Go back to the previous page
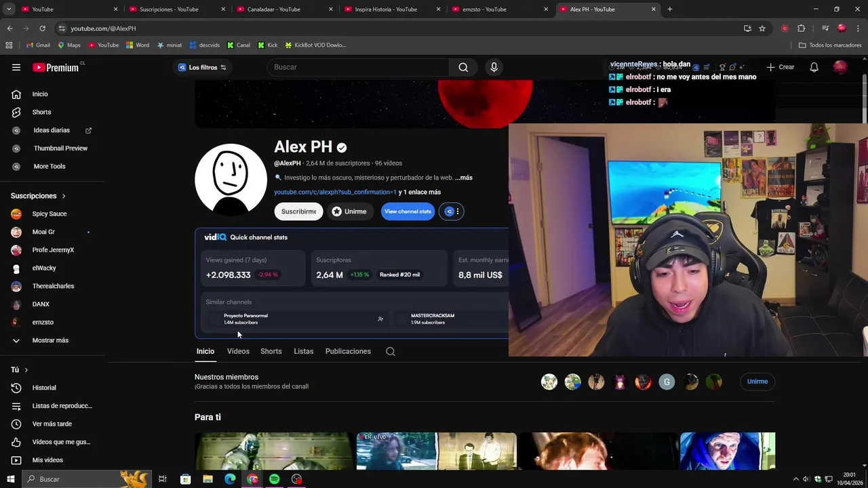 tap(9, 28)
